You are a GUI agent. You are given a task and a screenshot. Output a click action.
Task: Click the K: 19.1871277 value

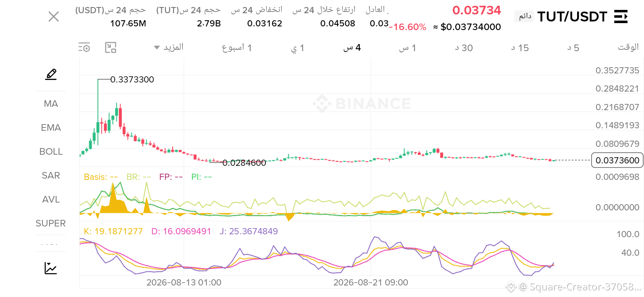[x=113, y=231]
